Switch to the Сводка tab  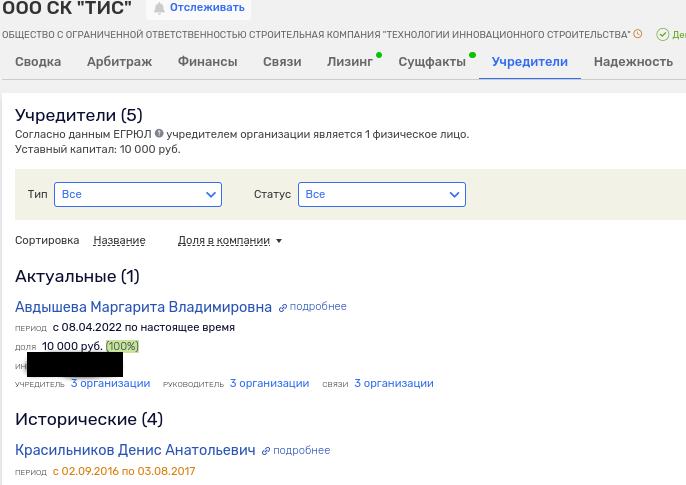pos(38,62)
